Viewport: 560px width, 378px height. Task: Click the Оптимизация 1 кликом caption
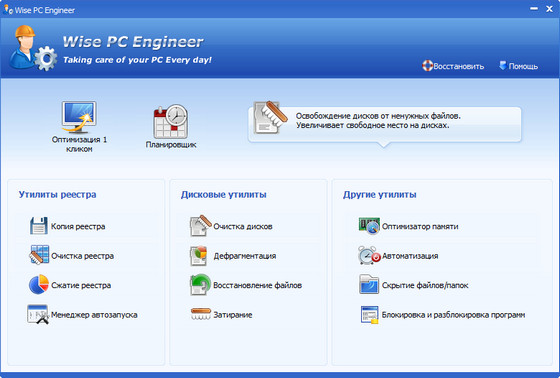79,144
